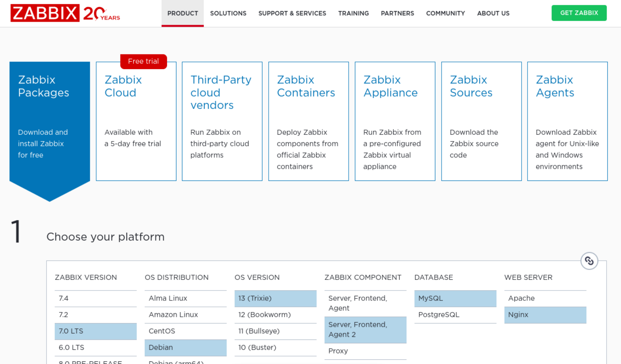Click the "DATABASE" column header
Viewport: 621px width, 364px height.
(434, 277)
